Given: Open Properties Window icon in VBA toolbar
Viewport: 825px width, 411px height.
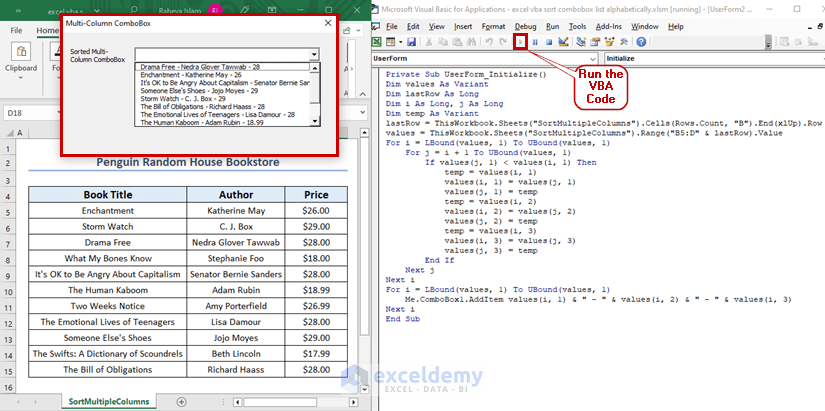Looking at the screenshot, I should tap(595, 42).
